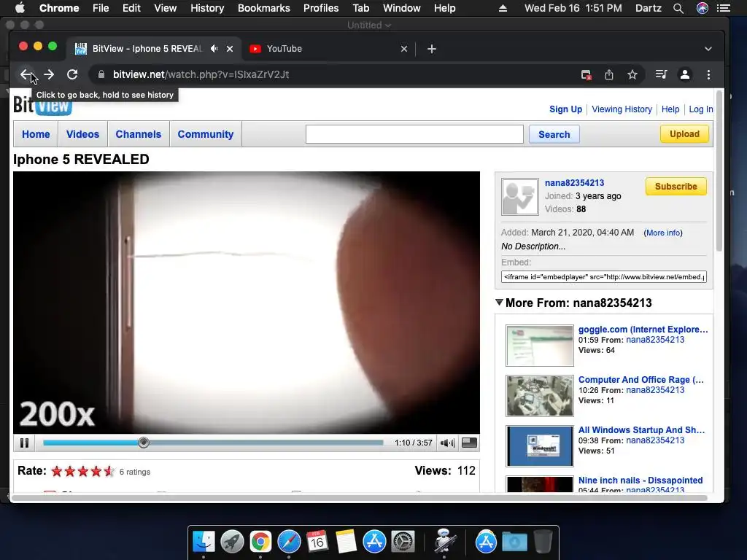This screenshot has width=747, height=560.
Task: Open the Community nav tab
Action: 206,134
